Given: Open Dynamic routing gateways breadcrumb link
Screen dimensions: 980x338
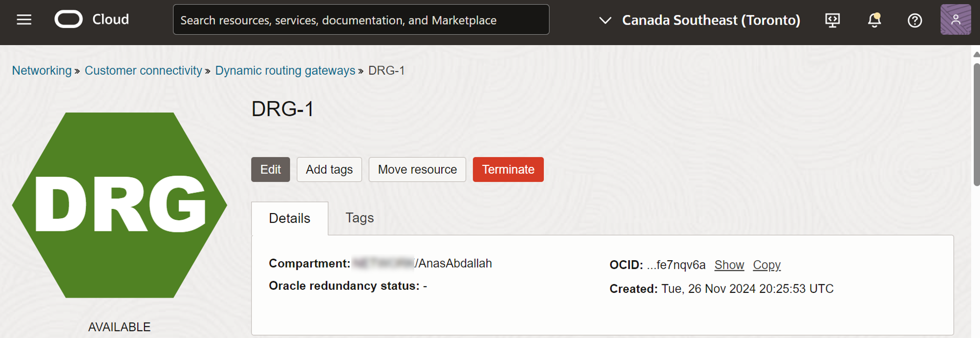Looking at the screenshot, I should (285, 71).
